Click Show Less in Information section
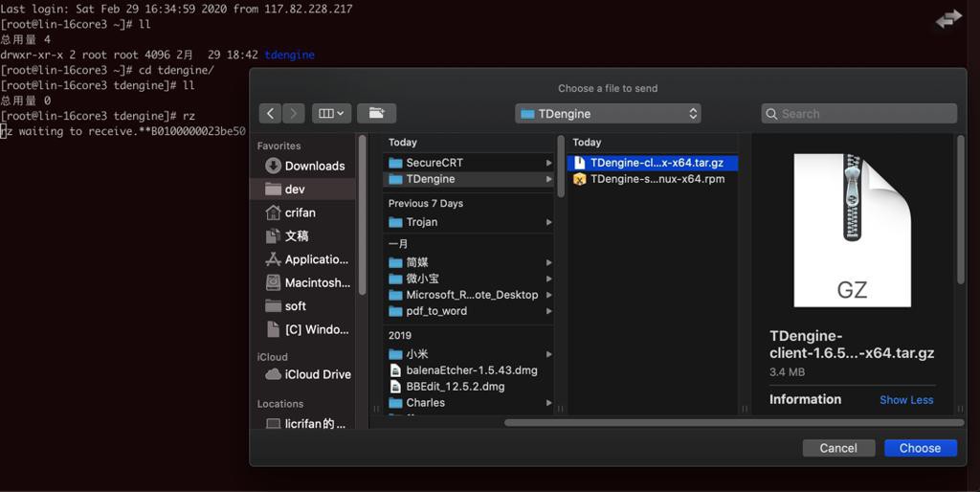980x492 pixels. click(906, 399)
